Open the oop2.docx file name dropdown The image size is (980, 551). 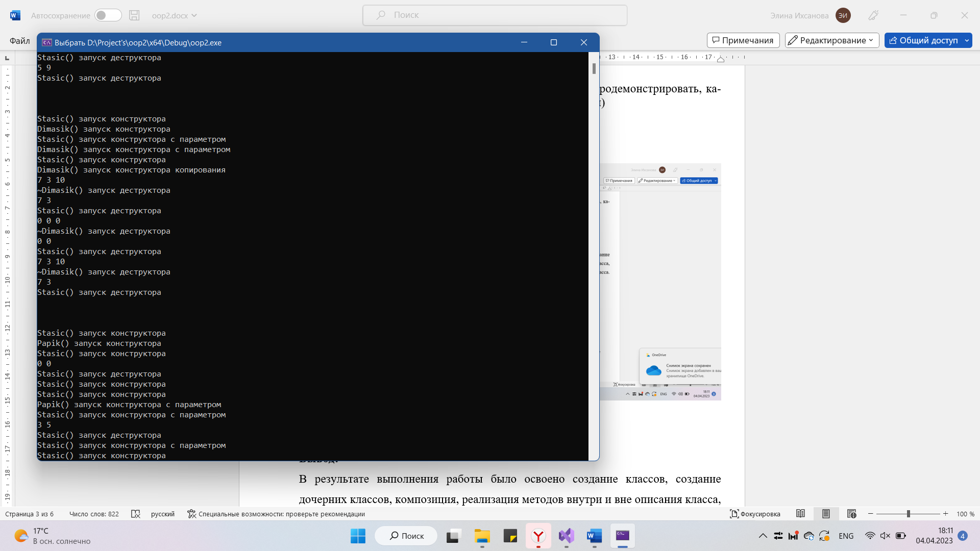click(x=175, y=15)
